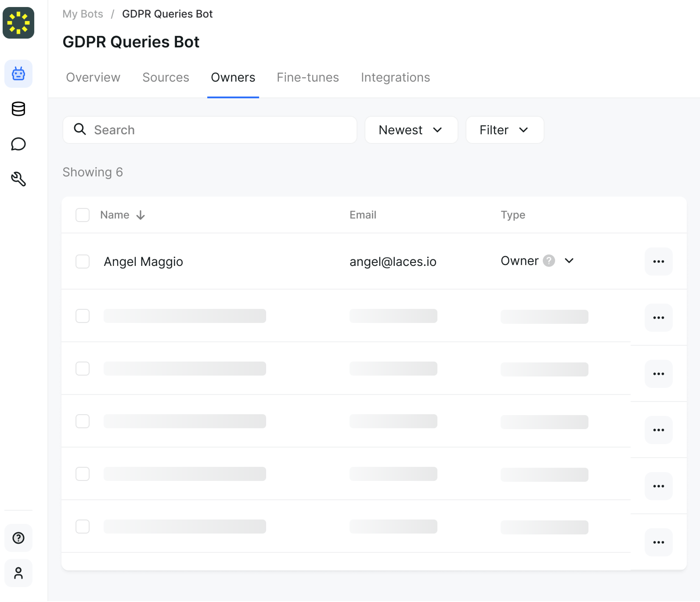Open more options for Angel Maggio row
The image size is (700, 602).
point(658,261)
